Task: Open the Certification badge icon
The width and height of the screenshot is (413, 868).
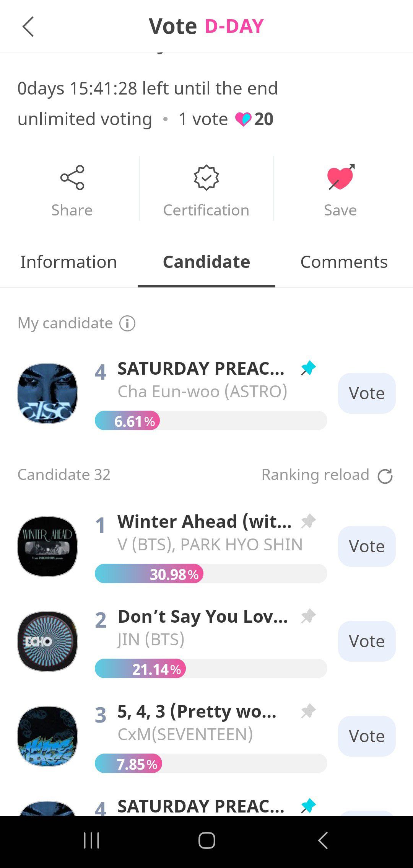Action: coord(206,178)
